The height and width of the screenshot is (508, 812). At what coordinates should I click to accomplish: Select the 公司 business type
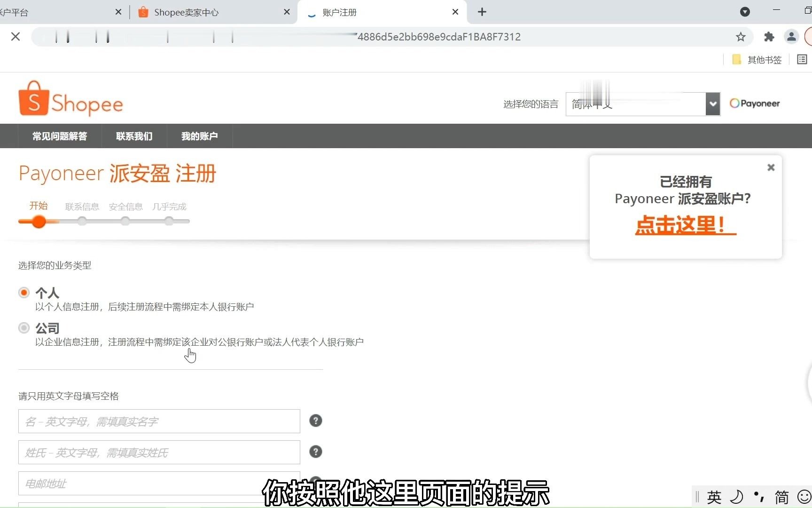[24, 328]
